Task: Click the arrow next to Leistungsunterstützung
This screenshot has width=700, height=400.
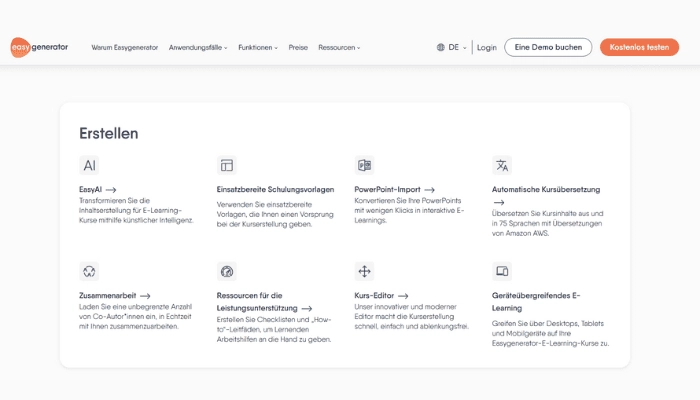Action: point(307,308)
